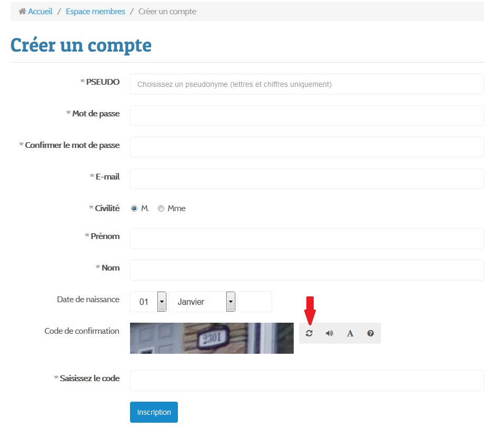Click the Créer un compte page heading
The height and width of the screenshot is (448, 489).
click(x=81, y=45)
